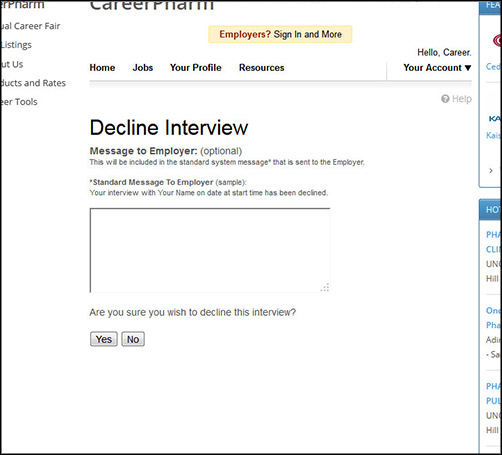Image resolution: width=502 pixels, height=455 pixels.
Task: Open the Career Fair sidebar link
Action: pyautogui.click(x=30, y=26)
